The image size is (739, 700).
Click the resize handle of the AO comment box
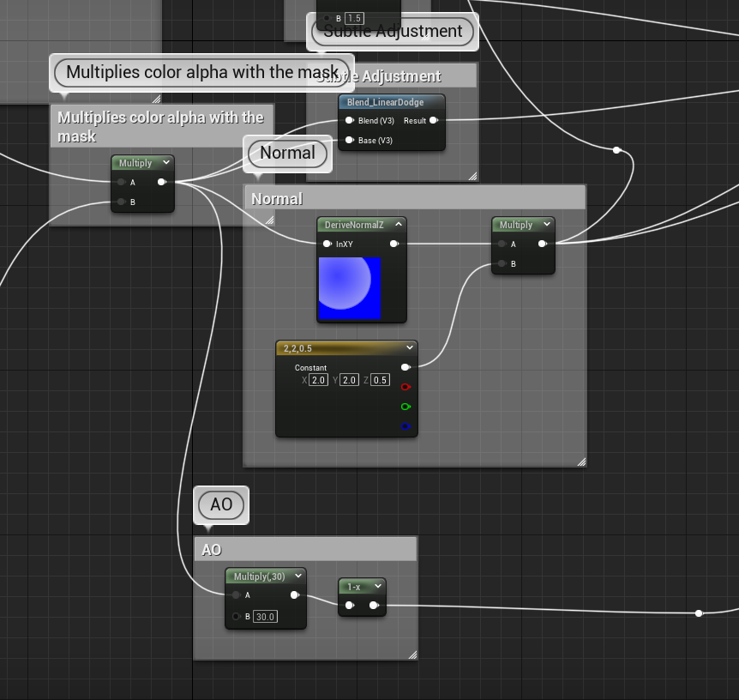413,655
